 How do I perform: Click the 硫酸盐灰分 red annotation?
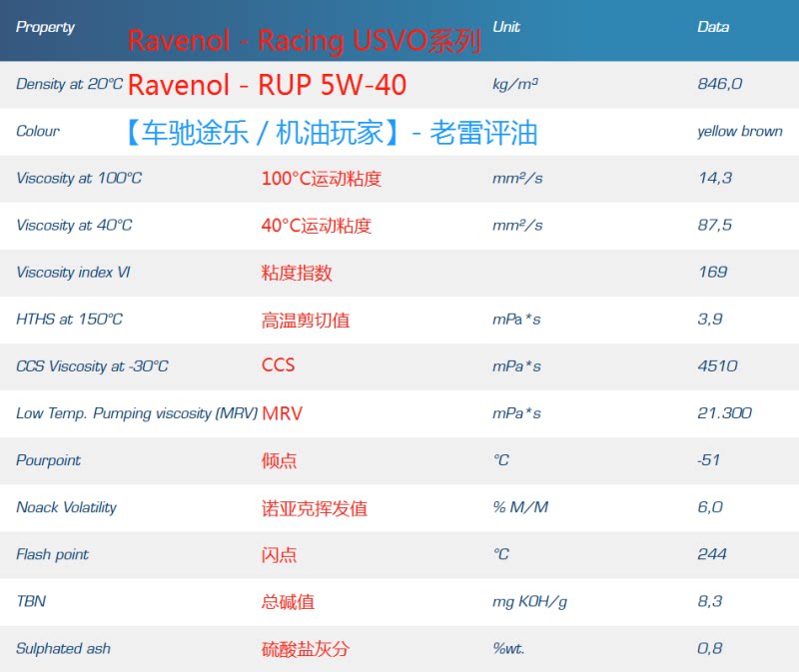[306, 649]
